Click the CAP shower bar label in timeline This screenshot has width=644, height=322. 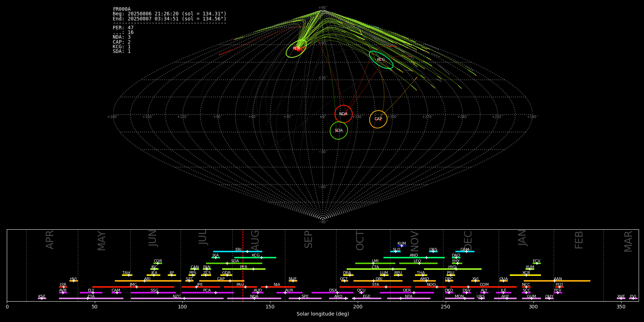(221, 279)
